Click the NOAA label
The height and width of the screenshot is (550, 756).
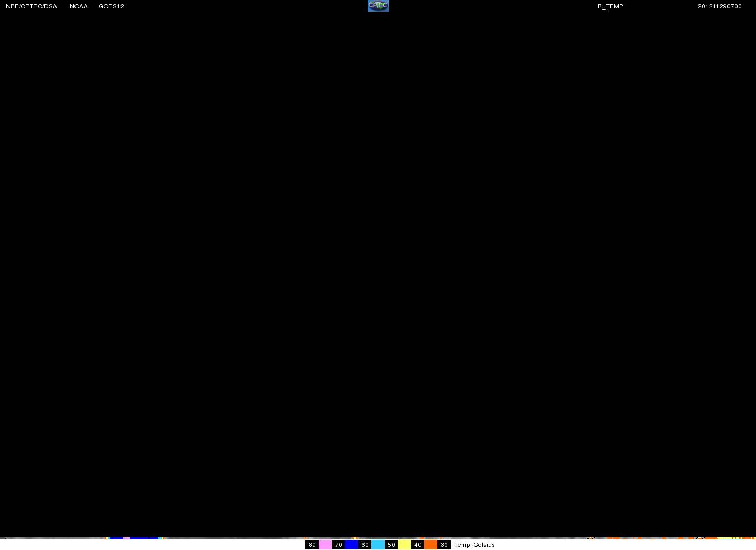[x=79, y=6]
